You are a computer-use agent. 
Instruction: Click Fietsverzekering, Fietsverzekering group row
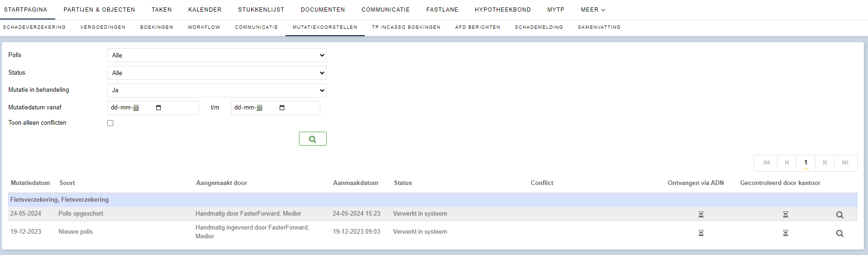[433, 200]
